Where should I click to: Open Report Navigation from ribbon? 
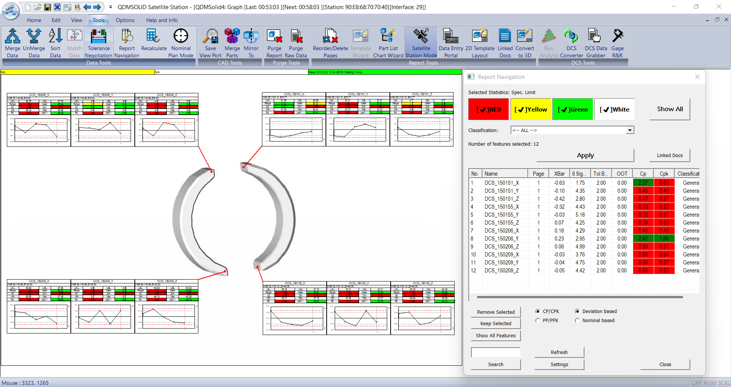coord(126,43)
